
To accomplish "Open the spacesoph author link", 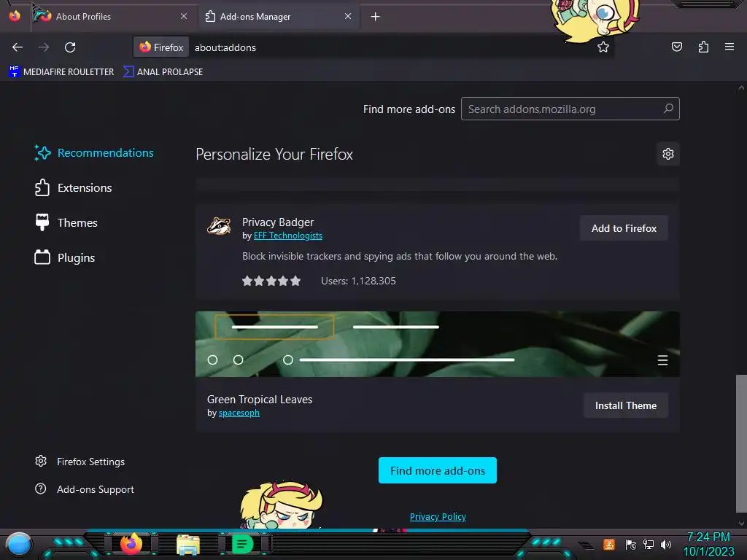I will [239, 413].
